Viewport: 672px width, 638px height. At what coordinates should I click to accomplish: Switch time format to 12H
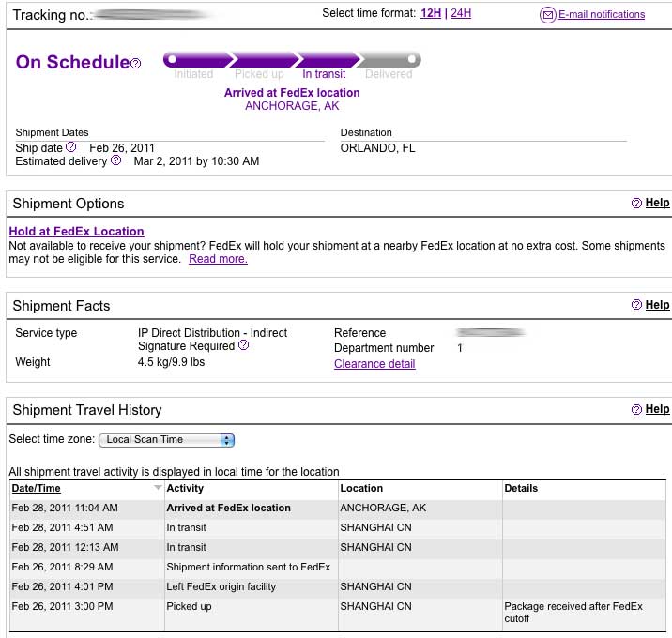click(x=431, y=13)
